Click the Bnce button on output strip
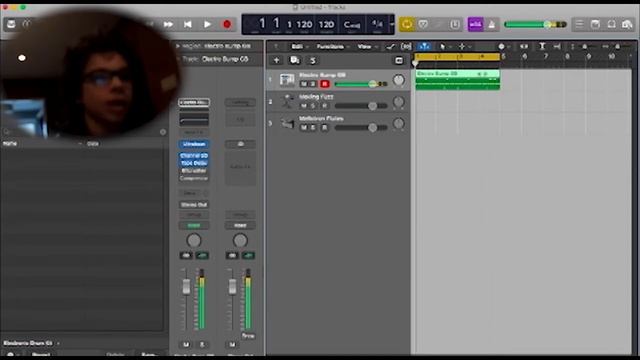Screen dimensions: 640x360 pyautogui.click(x=248, y=336)
